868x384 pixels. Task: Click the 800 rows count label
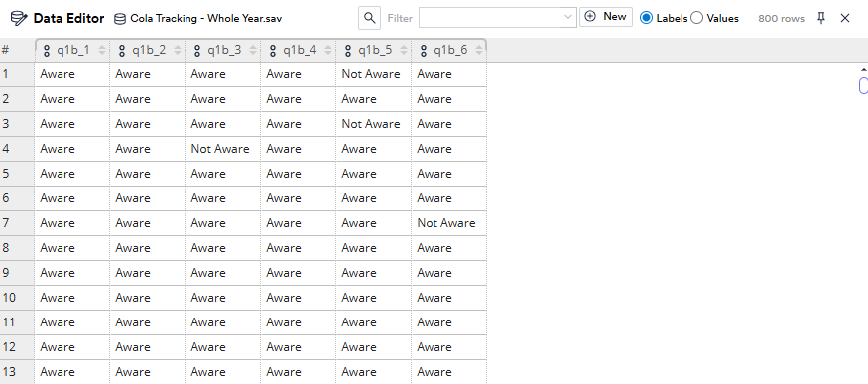tap(781, 18)
